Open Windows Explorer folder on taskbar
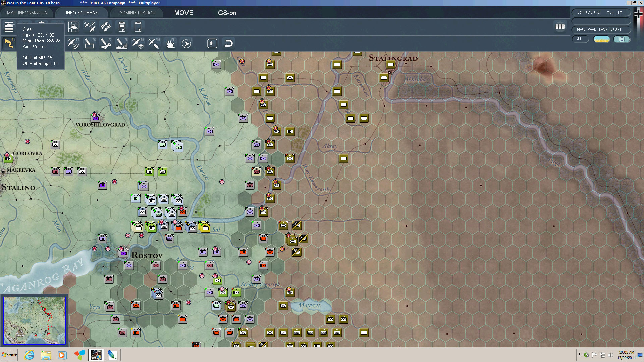This screenshot has width=644, height=362. click(46, 355)
